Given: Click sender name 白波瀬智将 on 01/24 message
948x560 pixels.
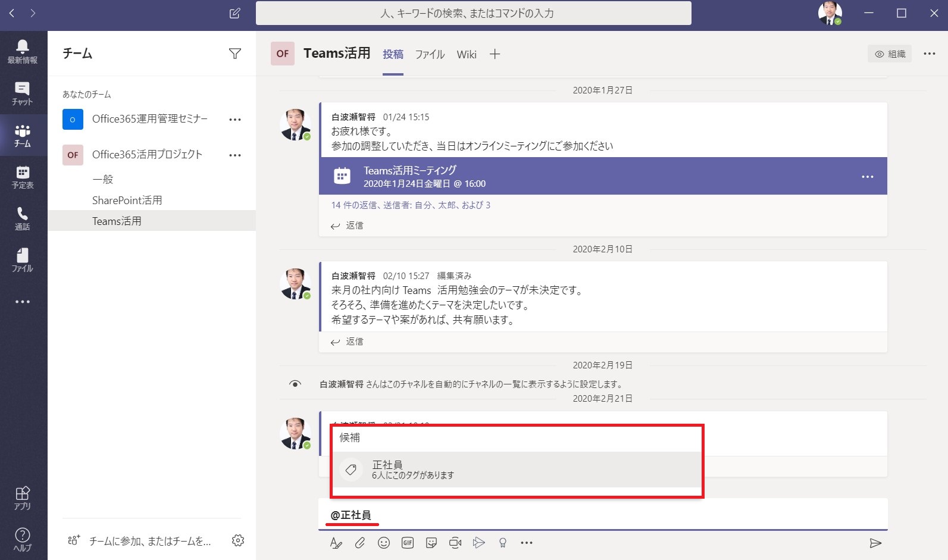Looking at the screenshot, I should pos(353,117).
